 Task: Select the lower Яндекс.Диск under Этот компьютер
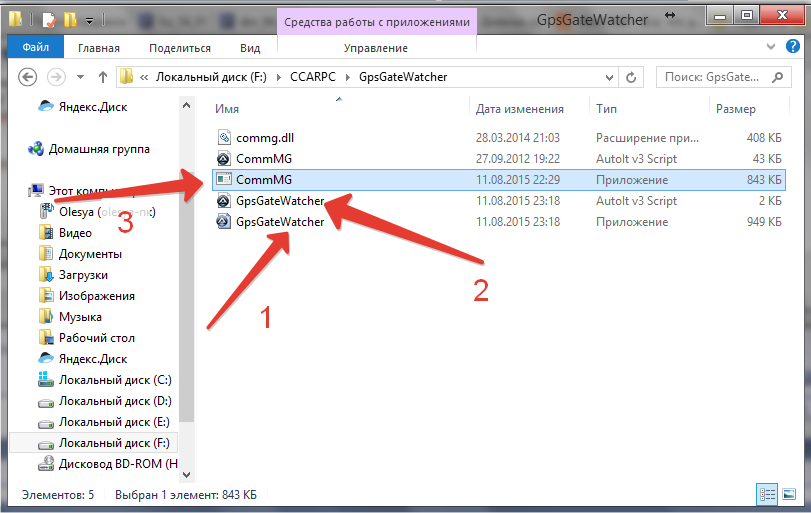coord(93,359)
